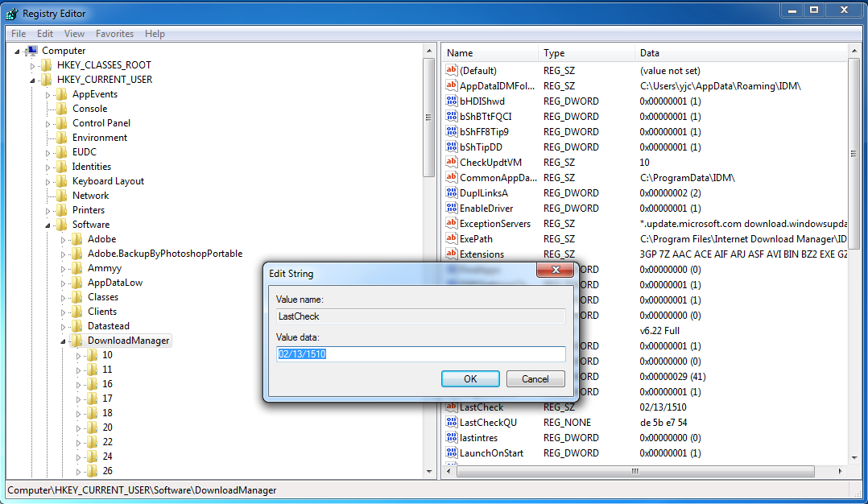The height and width of the screenshot is (504, 868).
Task: Click the string icon for CommonAppDa...
Action: pos(452,178)
